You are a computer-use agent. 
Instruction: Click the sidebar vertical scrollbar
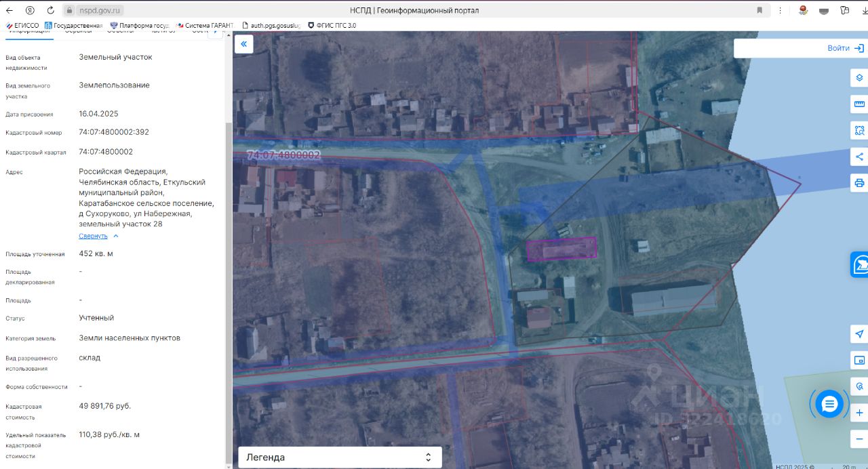pos(228,291)
